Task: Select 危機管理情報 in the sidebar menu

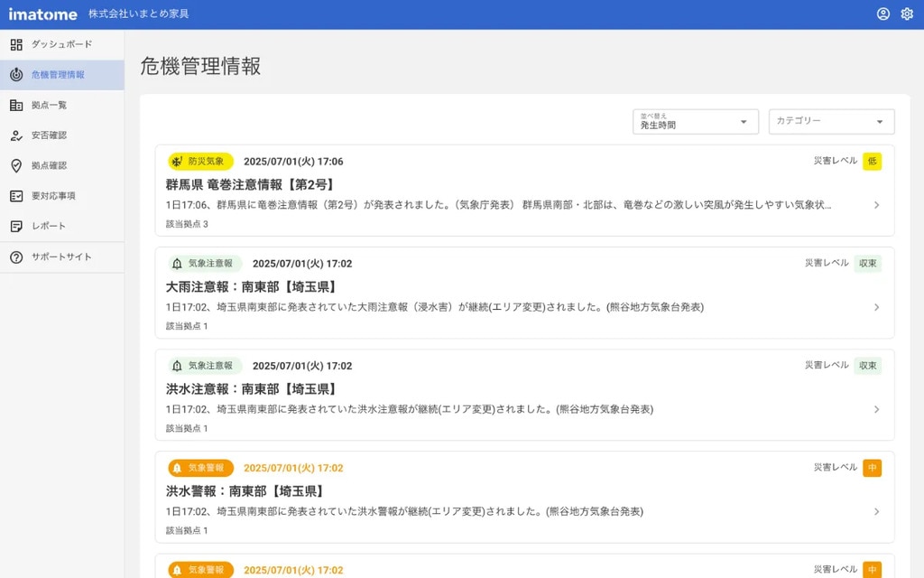Action: pos(58,75)
